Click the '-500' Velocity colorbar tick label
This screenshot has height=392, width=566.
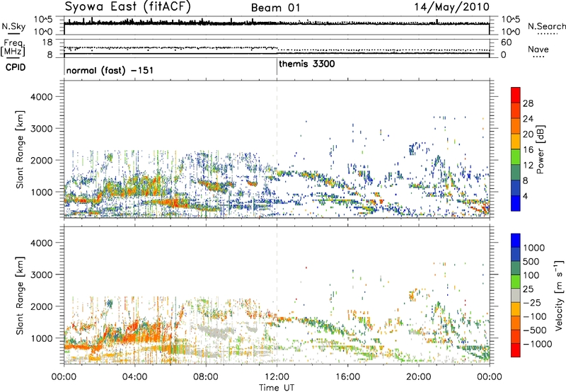[x=535, y=330]
